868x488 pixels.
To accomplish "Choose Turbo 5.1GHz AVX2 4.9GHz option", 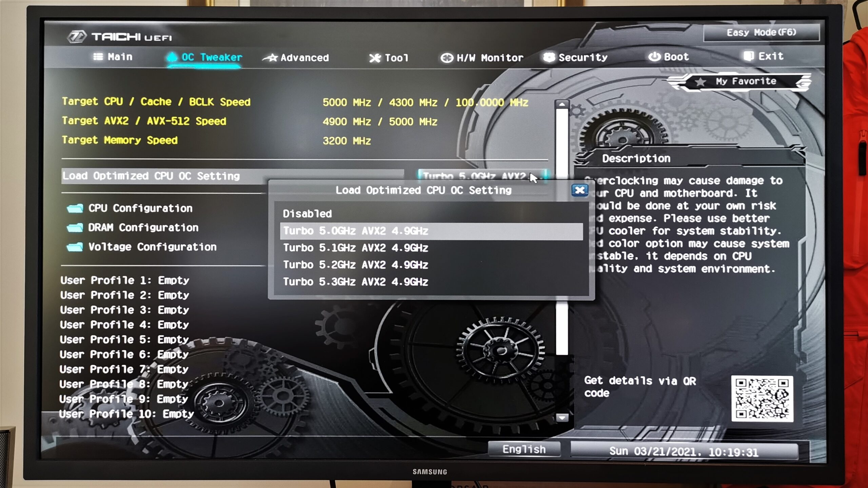I will (x=355, y=248).
